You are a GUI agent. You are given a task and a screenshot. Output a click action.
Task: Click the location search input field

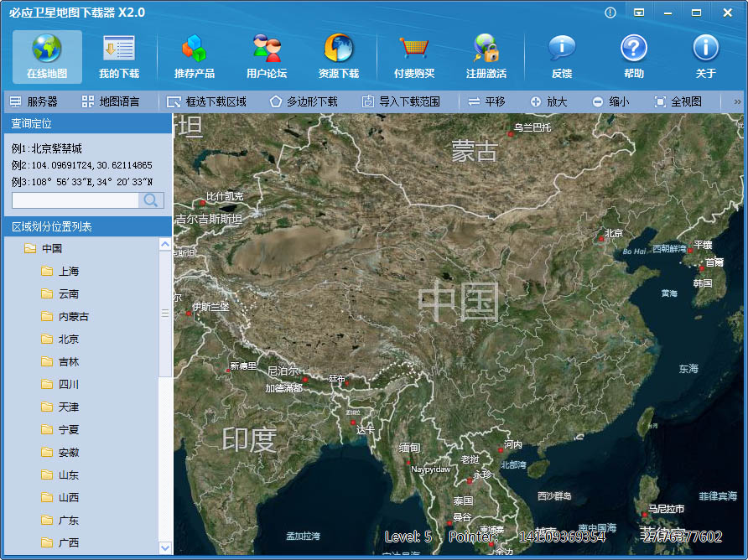tap(75, 200)
